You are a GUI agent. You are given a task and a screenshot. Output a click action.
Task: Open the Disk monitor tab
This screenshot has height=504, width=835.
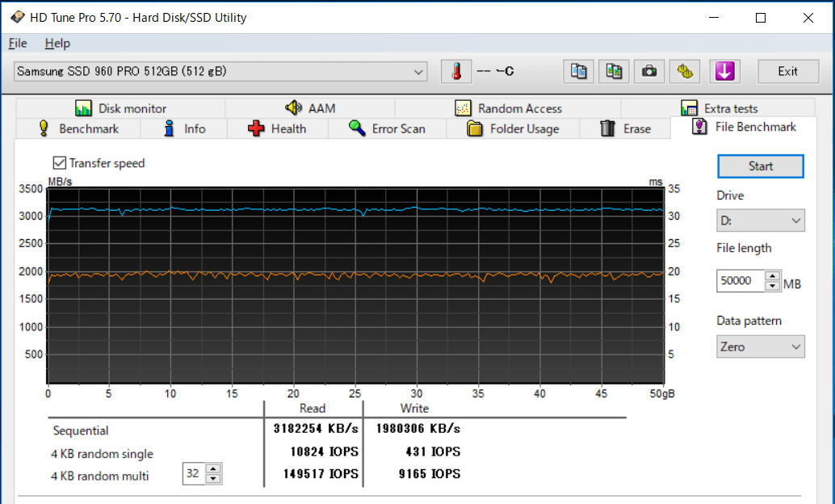click(121, 108)
